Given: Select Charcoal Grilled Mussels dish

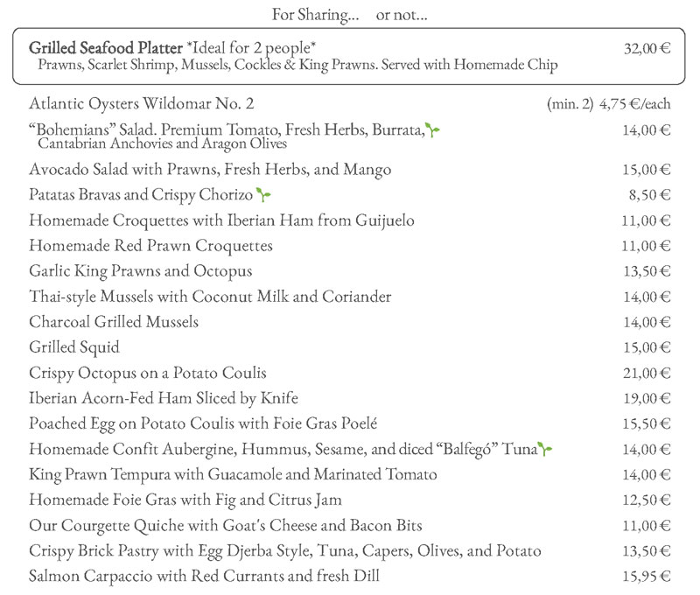Looking at the screenshot, I should point(114,322).
